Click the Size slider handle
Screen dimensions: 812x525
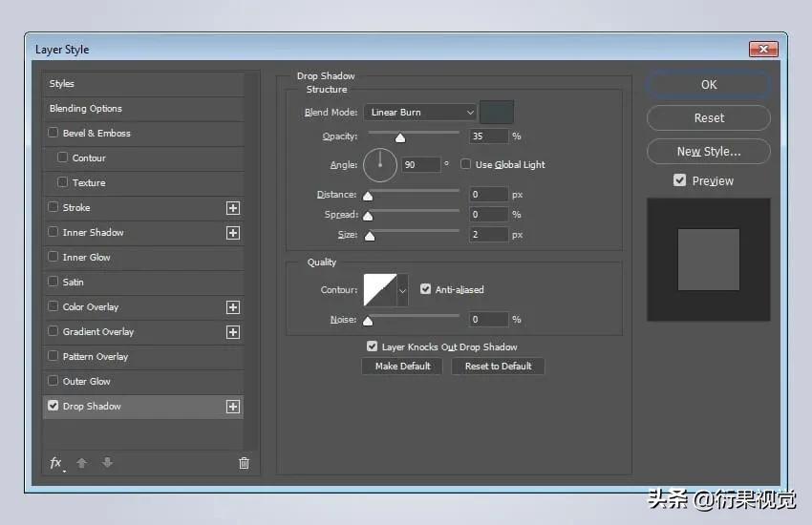pos(370,237)
